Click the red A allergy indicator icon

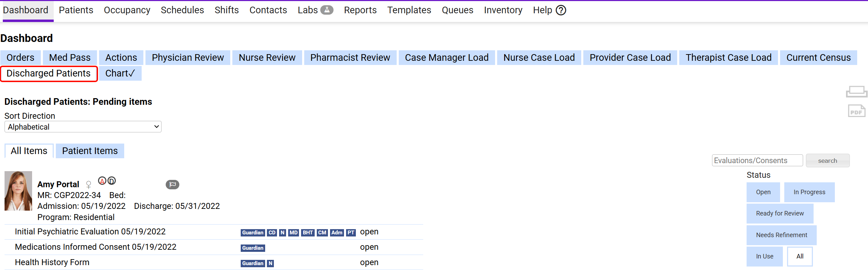(102, 180)
